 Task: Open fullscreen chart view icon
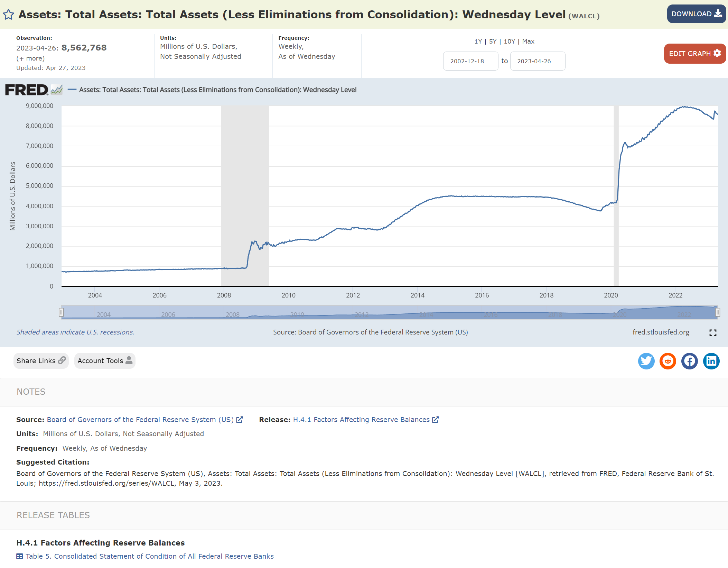pyautogui.click(x=712, y=333)
